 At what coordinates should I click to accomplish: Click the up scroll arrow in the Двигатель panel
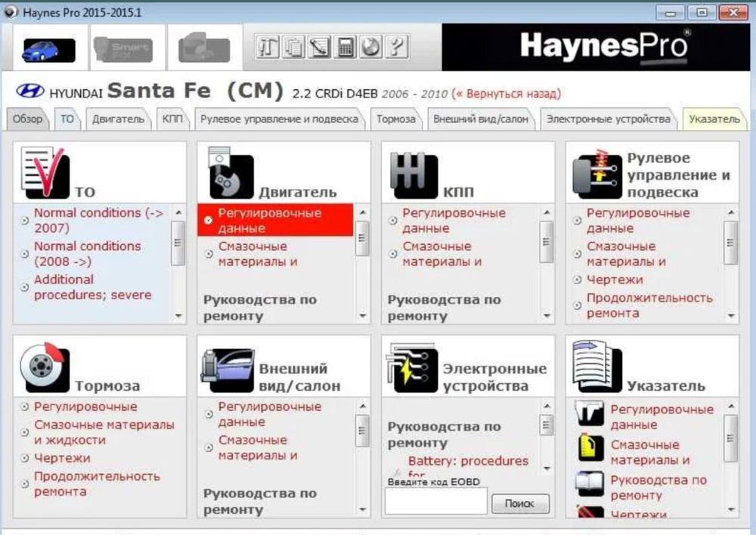(x=363, y=212)
